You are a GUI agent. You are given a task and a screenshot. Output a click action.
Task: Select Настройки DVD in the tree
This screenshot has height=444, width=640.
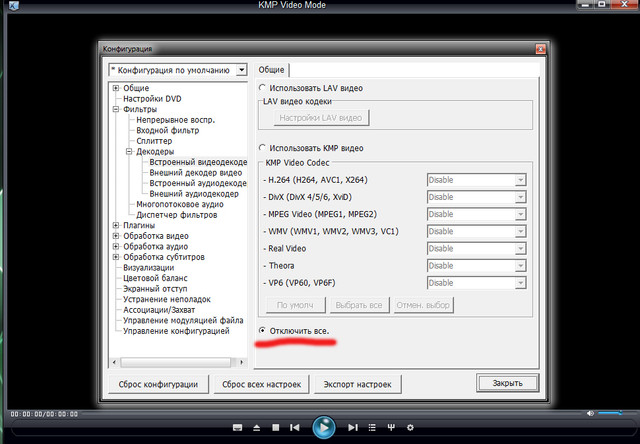click(152, 98)
